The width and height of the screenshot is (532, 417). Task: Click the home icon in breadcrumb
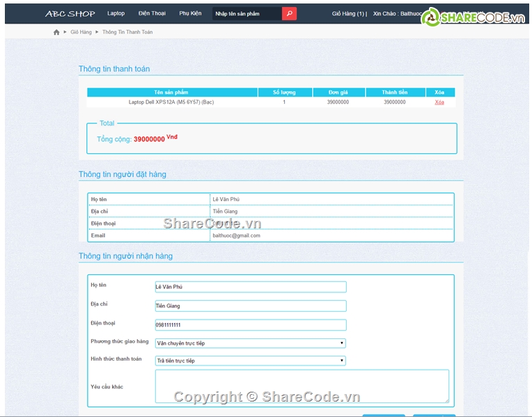(56, 32)
